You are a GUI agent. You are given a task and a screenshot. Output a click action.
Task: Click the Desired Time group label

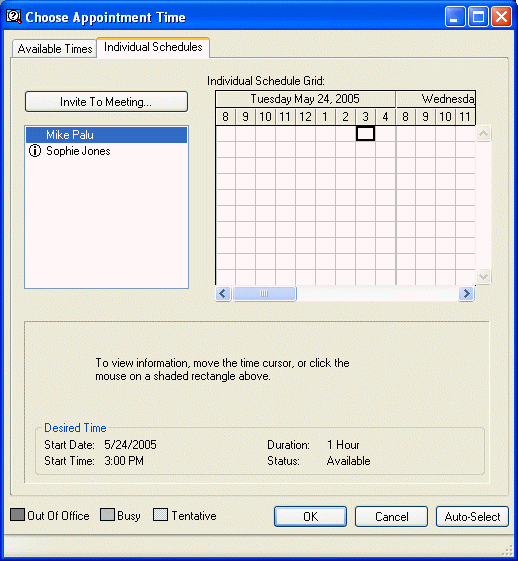click(75, 428)
